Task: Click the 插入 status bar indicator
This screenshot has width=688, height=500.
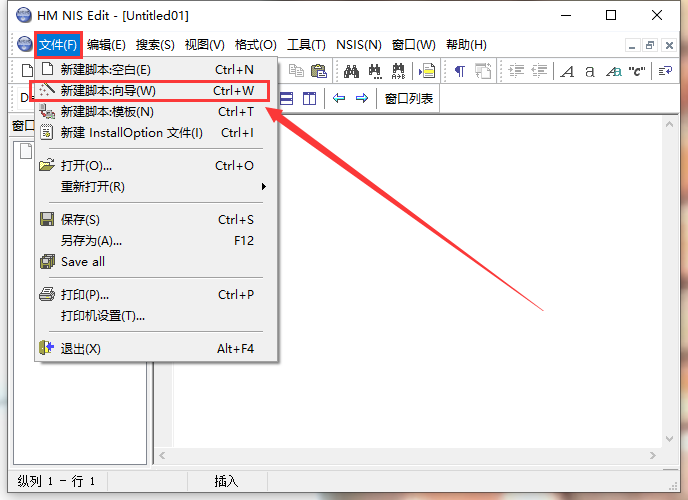Action: click(226, 481)
